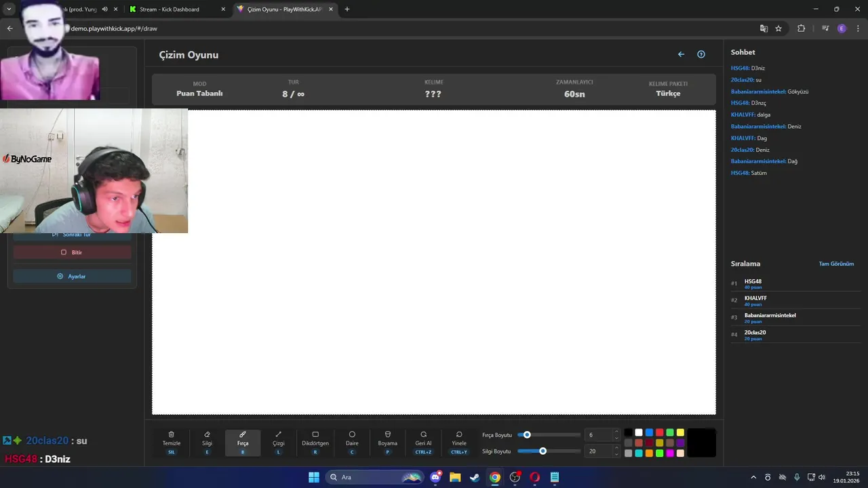868x488 pixels.
Task: Select the Çizim Oyunu browser tab
Action: coord(285,9)
